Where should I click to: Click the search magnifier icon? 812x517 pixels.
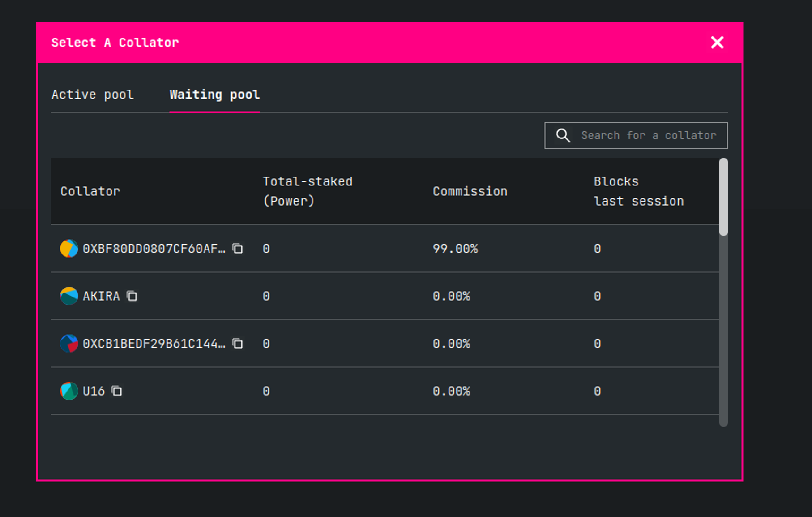563,135
